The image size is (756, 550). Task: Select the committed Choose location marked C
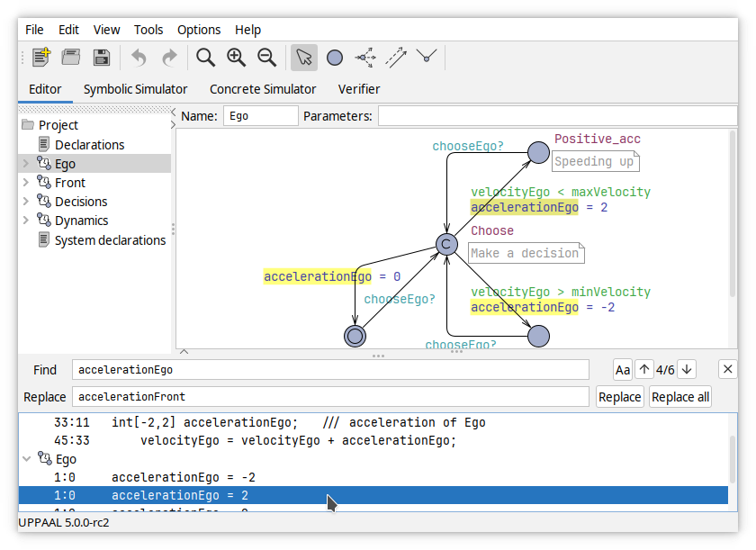coord(446,244)
